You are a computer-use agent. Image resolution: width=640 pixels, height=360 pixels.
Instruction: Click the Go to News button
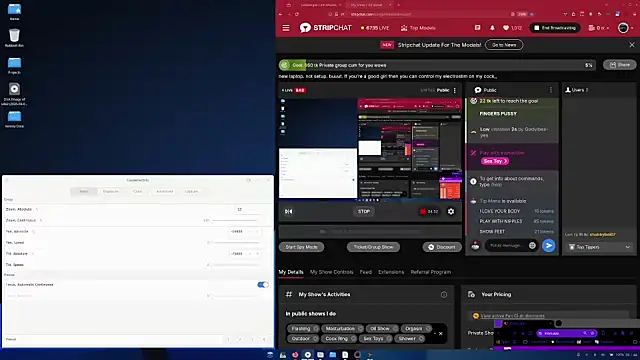point(504,45)
